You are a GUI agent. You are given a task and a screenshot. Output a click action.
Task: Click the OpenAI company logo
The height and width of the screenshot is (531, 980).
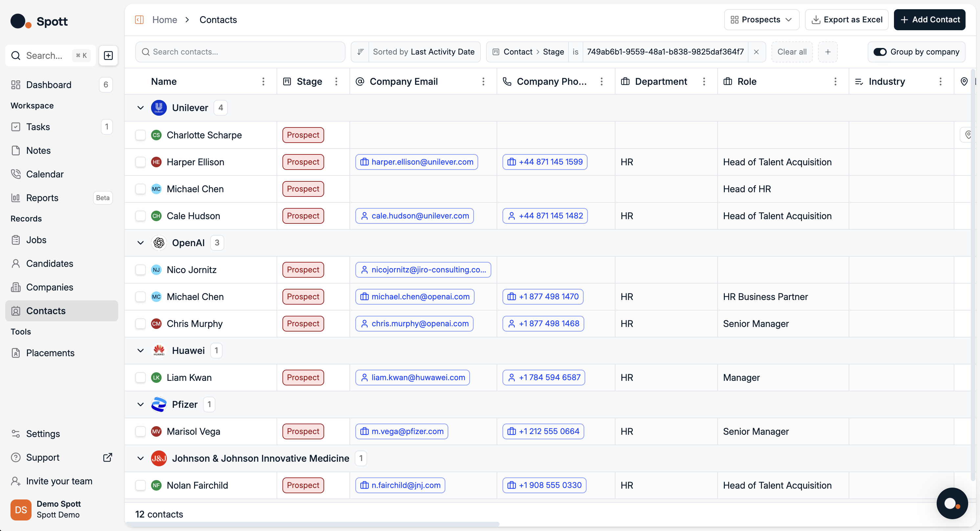(159, 243)
